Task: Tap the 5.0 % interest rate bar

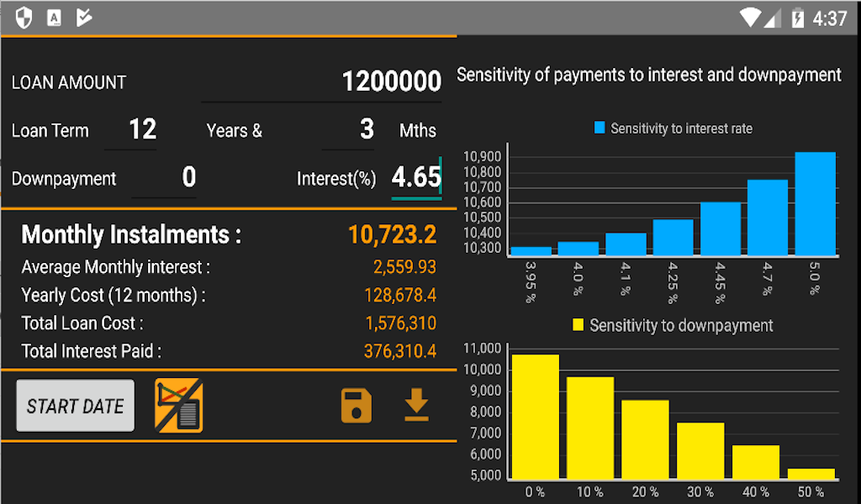Action: coord(816,203)
